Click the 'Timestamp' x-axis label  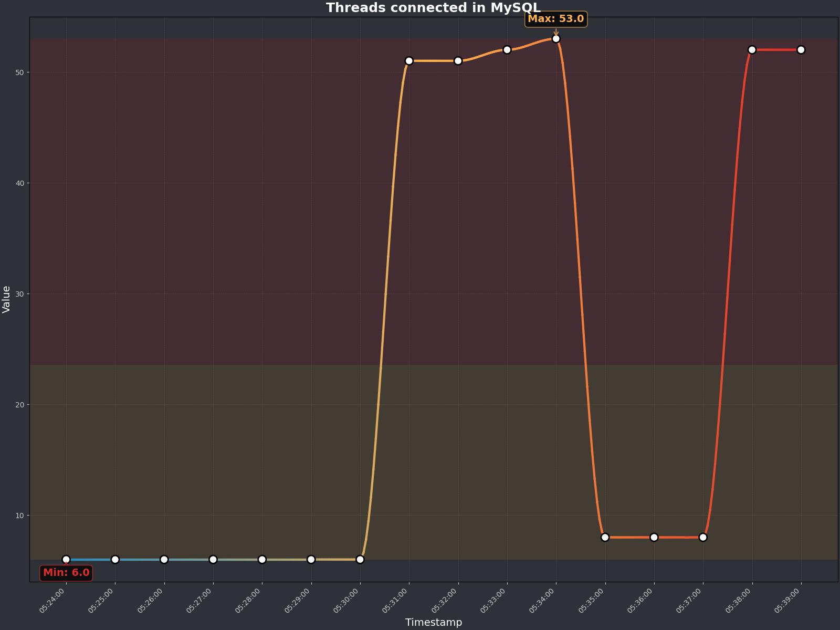(434, 622)
